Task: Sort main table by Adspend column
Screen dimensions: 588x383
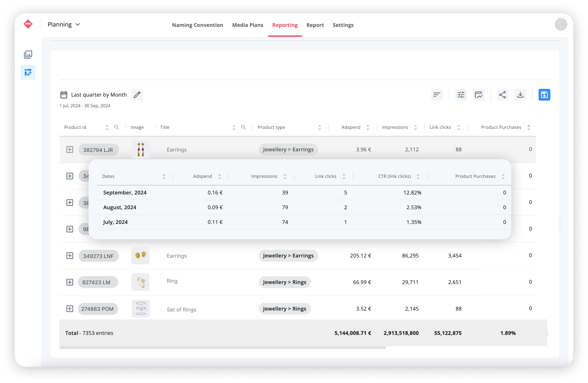Action: (368, 127)
